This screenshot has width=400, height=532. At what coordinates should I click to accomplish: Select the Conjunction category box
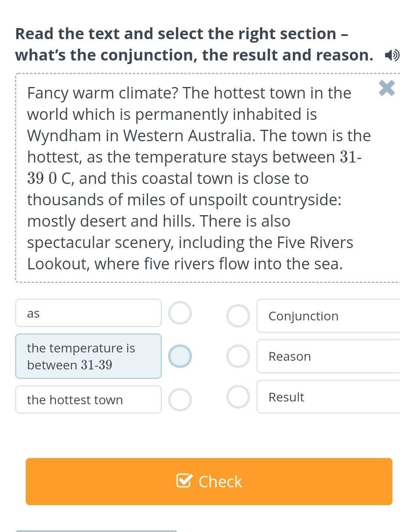pyautogui.click(x=328, y=316)
